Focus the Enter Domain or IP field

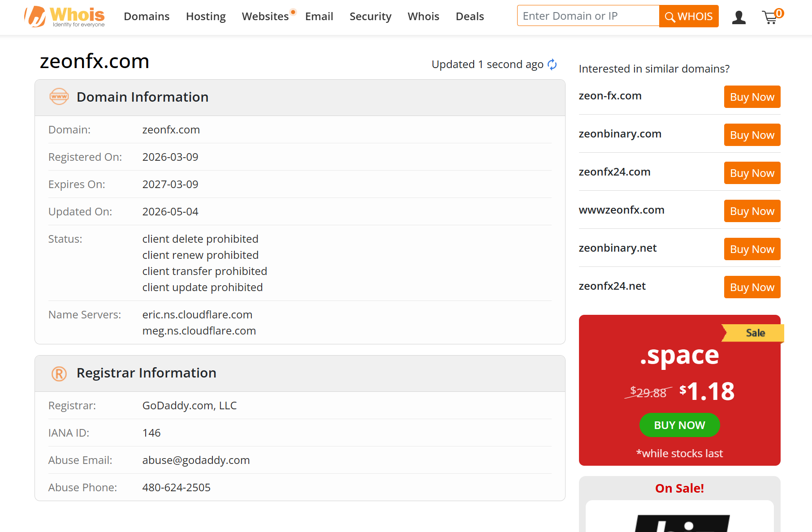point(588,16)
